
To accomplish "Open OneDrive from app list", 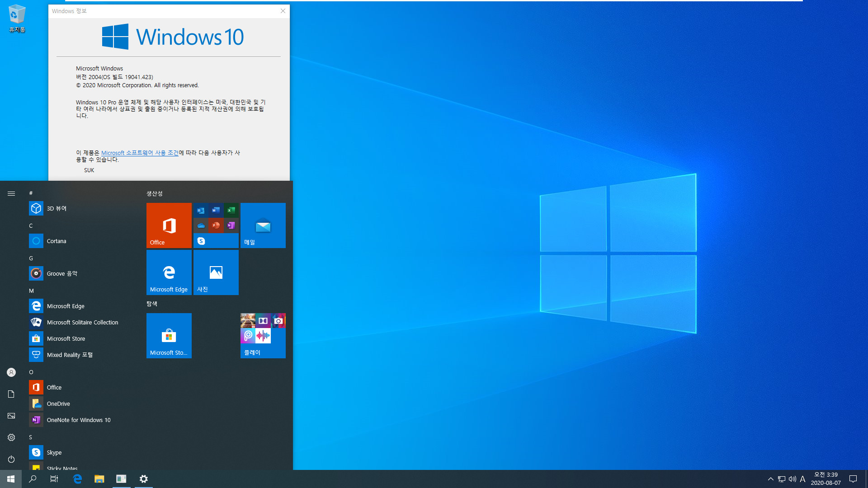I will point(58,404).
